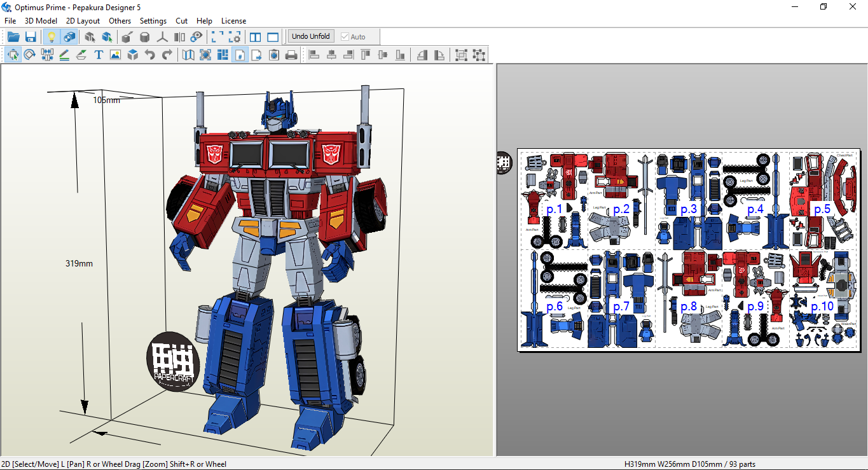Align parts to vertical middle
This screenshot has width=868, height=470.
(383, 55)
